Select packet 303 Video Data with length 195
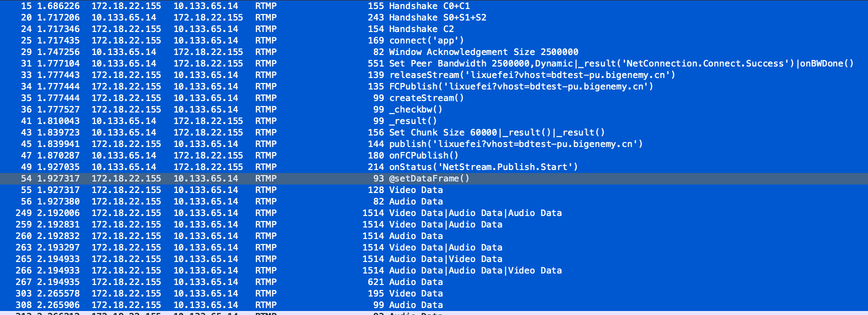The height and width of the screenshot is (315, 868). 416,293
